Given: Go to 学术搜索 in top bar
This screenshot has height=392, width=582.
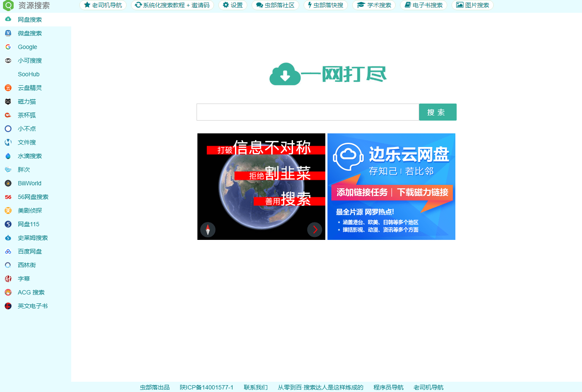Looking at the screenshot, I should coord(374,5).
